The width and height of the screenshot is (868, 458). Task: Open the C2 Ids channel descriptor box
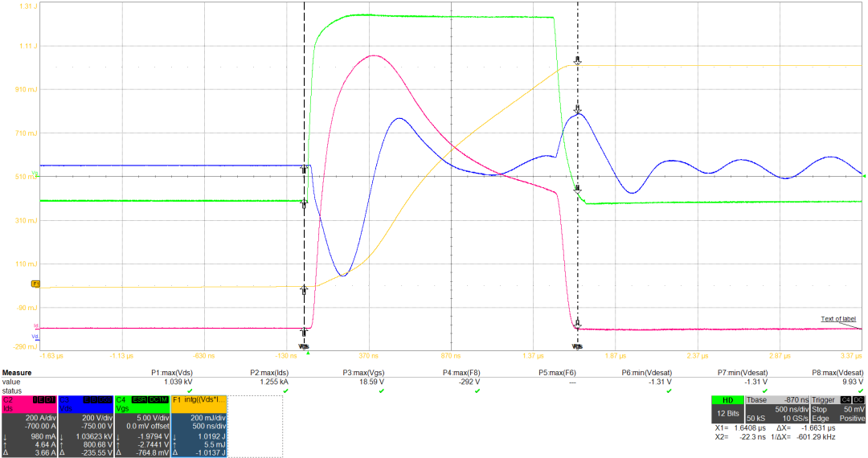pyautogui.click(x=29, y=426)
